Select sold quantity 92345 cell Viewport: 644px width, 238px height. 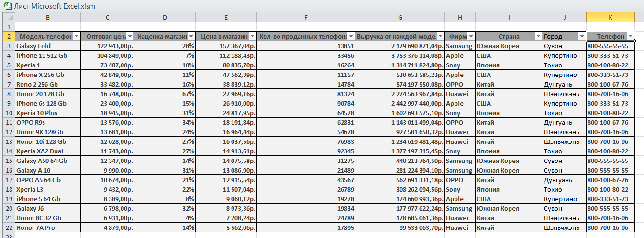[306, 151]
